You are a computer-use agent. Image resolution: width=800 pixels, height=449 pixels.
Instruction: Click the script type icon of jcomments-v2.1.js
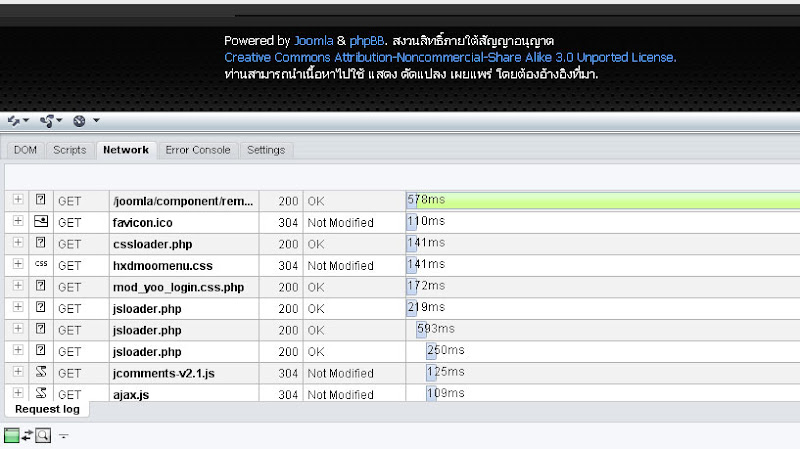41,371
